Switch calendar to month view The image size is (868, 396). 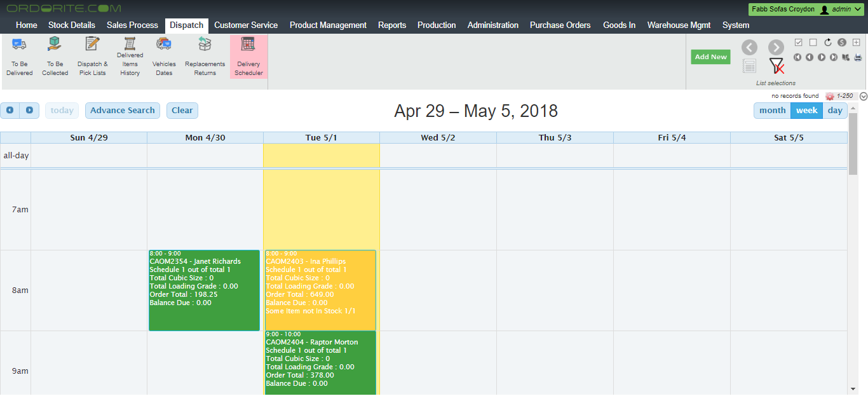(772, 111)
